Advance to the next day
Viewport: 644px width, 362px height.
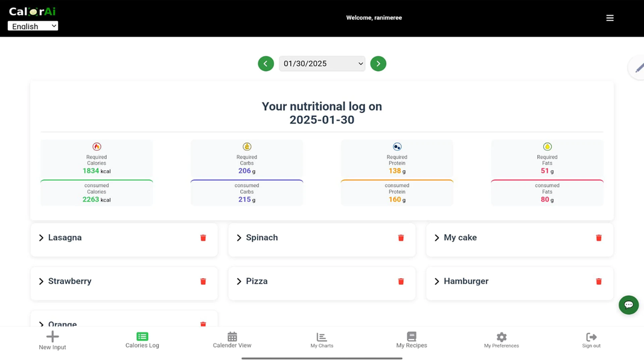click(378, 63)
